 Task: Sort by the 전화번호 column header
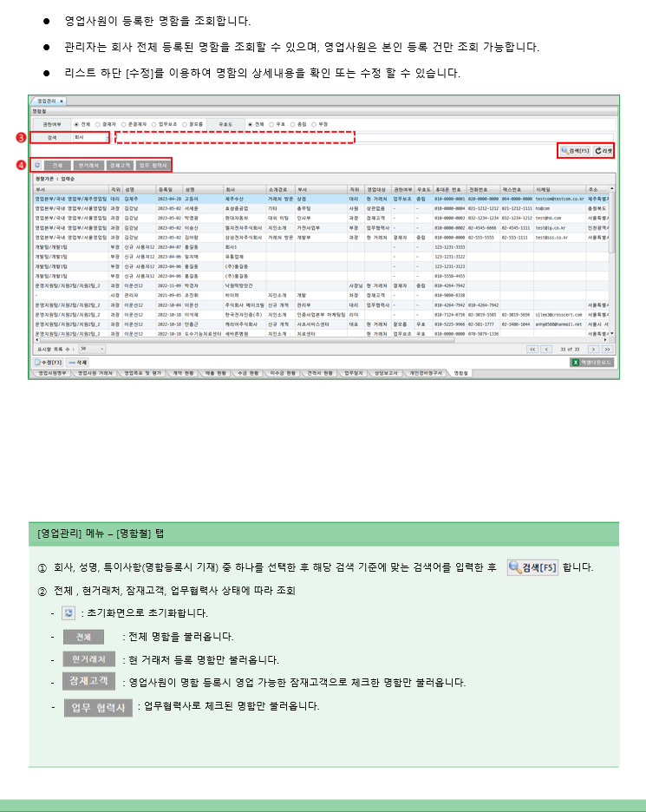pos(483,189)
